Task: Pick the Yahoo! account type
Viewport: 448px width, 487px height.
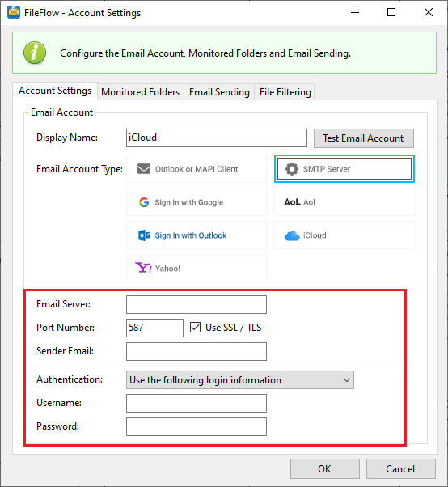Action: pyautogui.click(x=197, y=269)
